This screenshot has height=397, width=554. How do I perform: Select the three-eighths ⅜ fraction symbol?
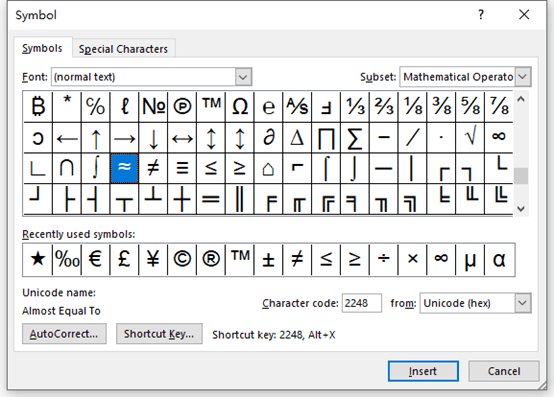pyautogui.click(x=441, y=107)
